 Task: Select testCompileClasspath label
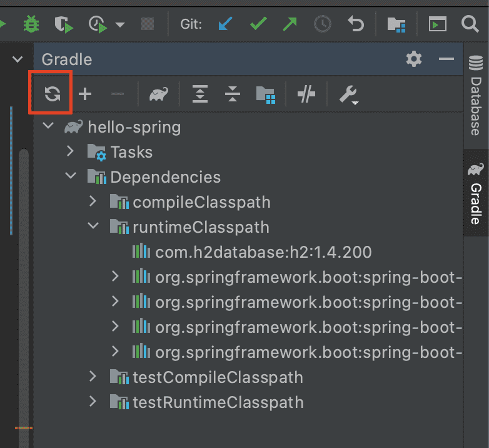(x=218, y=377)
